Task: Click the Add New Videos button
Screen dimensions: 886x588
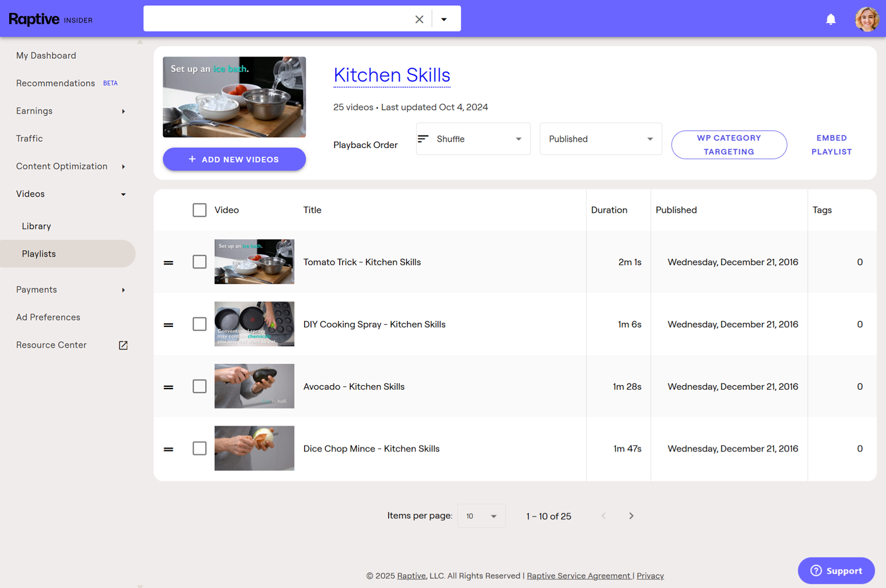Action: (x=234, y=159)
